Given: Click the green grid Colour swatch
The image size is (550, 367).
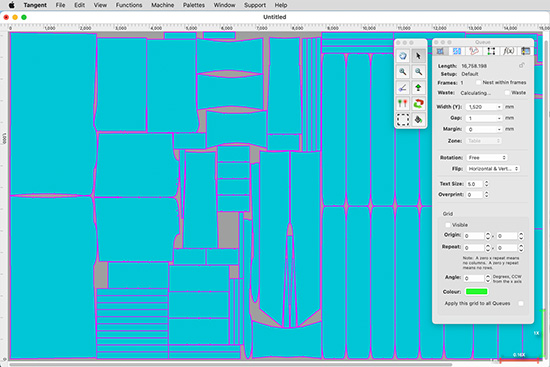Looking at the screenshot, I should tap(476, 292).
